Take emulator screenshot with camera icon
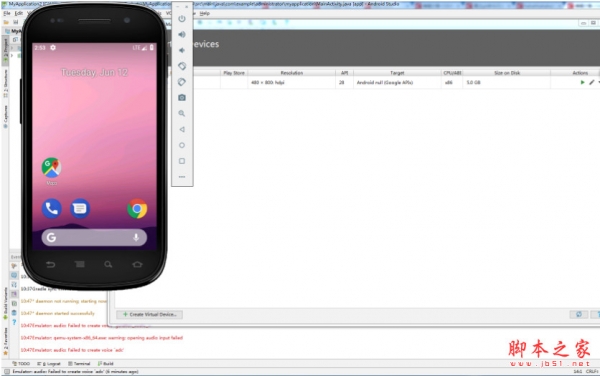600x376 pixels. click(182, 98)
